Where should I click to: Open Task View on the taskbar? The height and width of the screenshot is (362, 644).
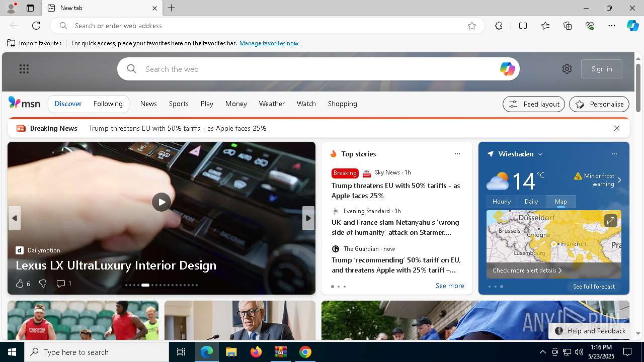point(181,352)
